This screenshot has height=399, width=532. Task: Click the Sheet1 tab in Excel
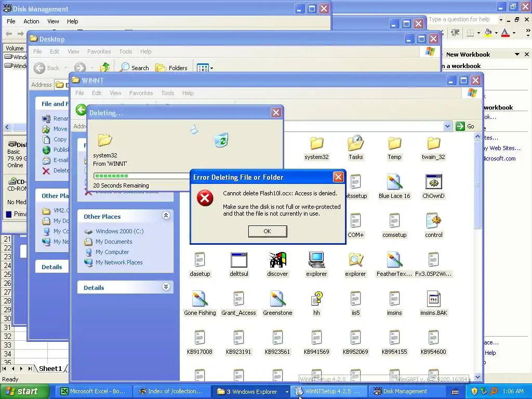pos(50,368)
